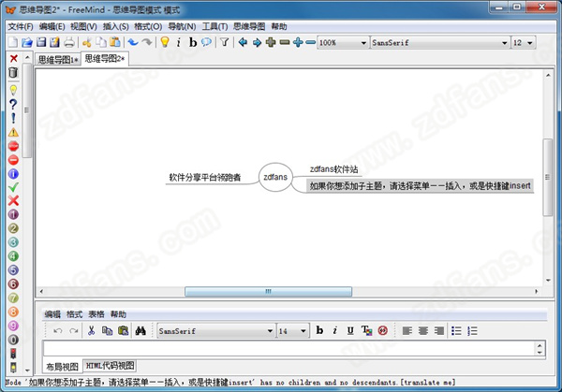The image size is (562, 392).
Task: Add the green check mark icon
Action: point(13,187)
